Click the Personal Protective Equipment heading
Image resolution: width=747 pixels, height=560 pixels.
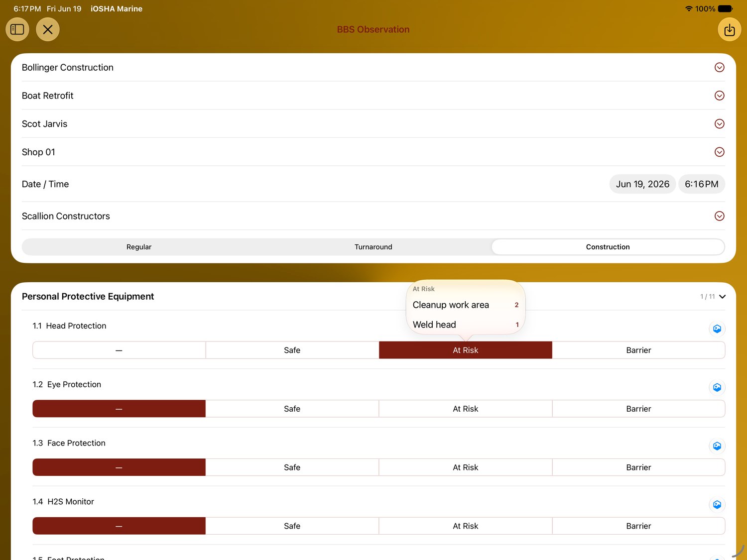pyautogui.click(x=88, y=297)
